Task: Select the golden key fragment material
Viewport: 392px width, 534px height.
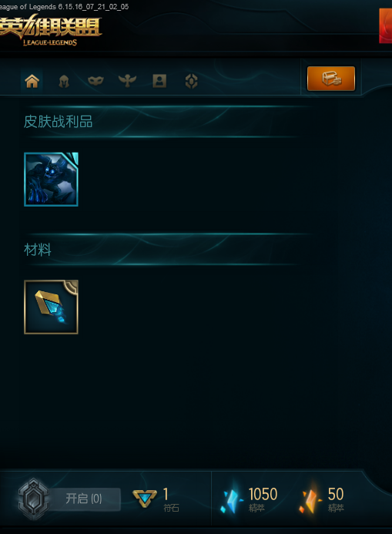Action: (x=51, y=307)
